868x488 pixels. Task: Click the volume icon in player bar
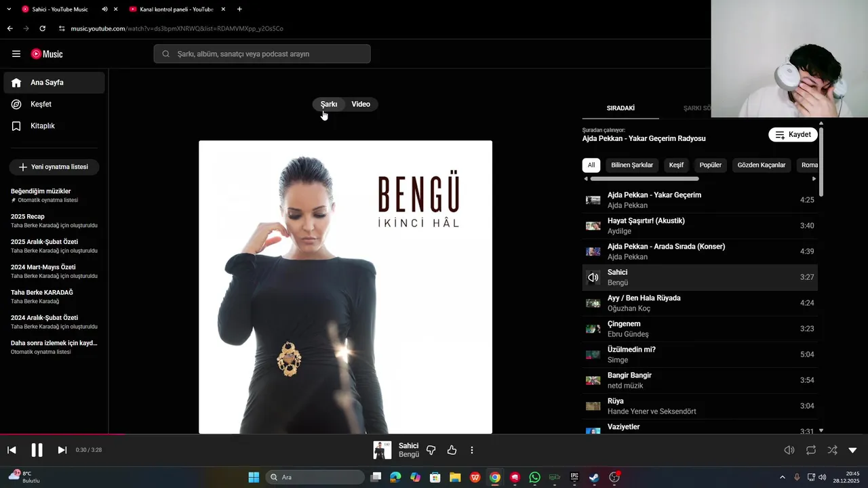(789, 450)
